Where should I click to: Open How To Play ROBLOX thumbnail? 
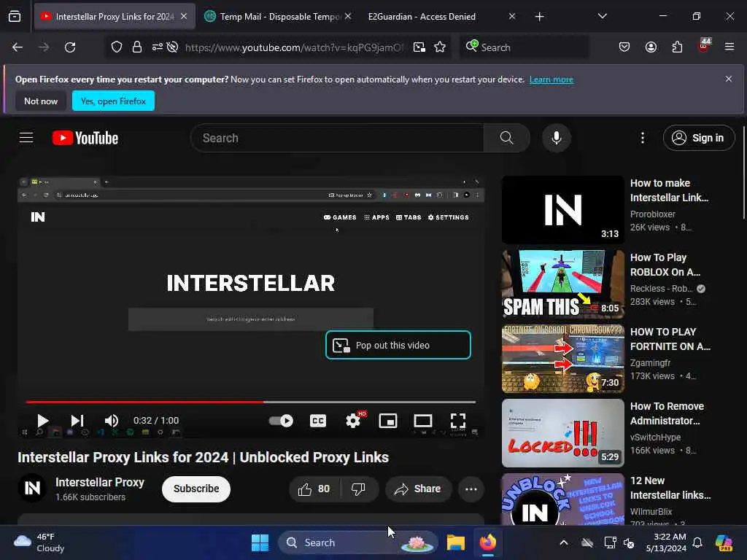point(562,284)
